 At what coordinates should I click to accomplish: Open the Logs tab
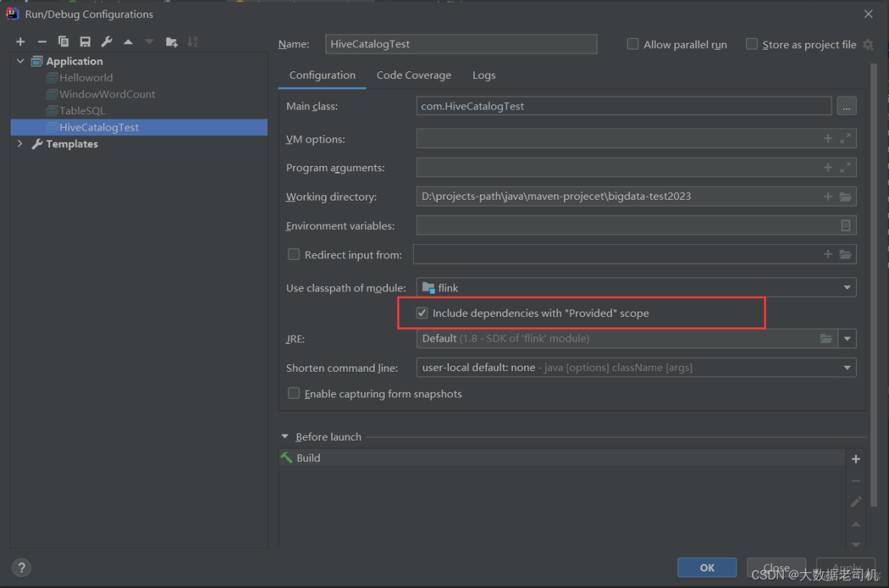coord(484,75)
